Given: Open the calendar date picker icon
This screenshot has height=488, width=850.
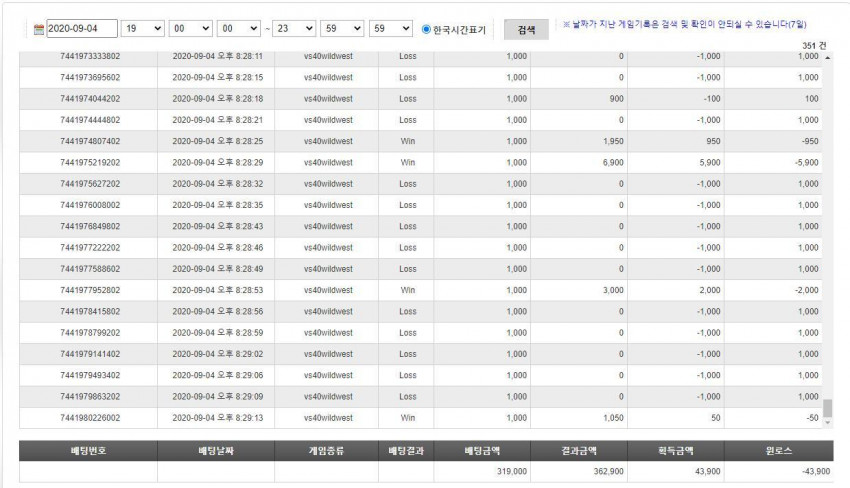Looking at the screenshot, I should [38, 29].
